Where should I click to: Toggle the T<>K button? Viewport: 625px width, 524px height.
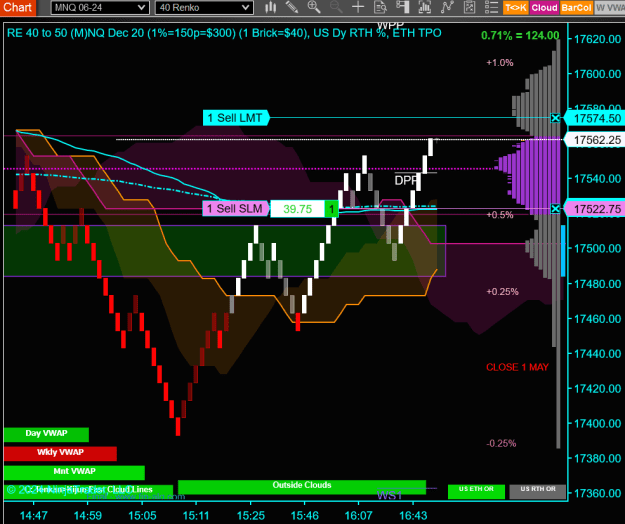click(515, 8)
